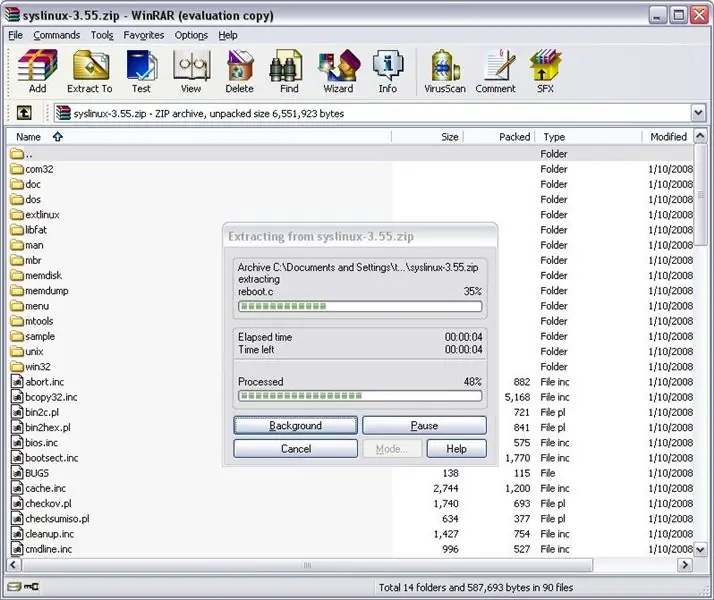Click the key icon in status bar
Image resolution: width=714 pixels, height=600 pixels.
[31, 586]
